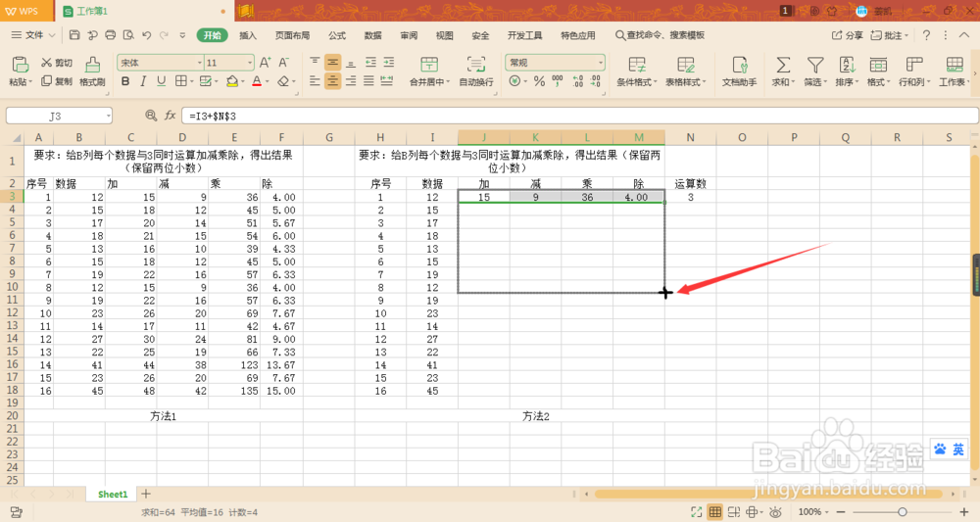This screenshot has height=522, width=980.
Task: Click the Merge and Center (合并居中) icon
Action: pyautogui.click(x=429, y=65)
